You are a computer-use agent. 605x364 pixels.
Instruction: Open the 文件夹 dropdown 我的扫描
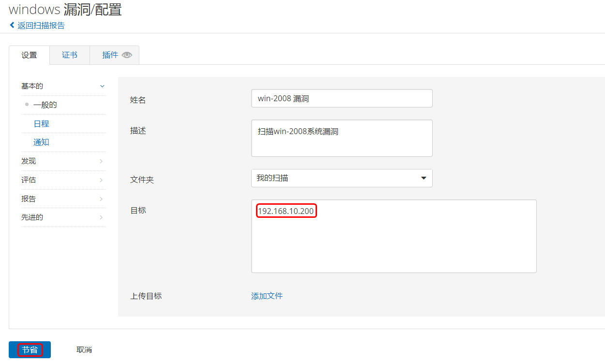(x=342, y=178)
